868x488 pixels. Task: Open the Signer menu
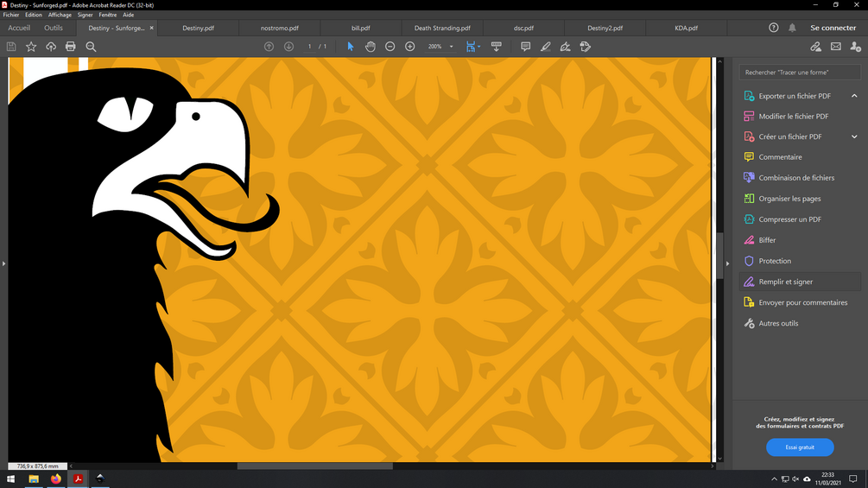click(x=86, y=15)
